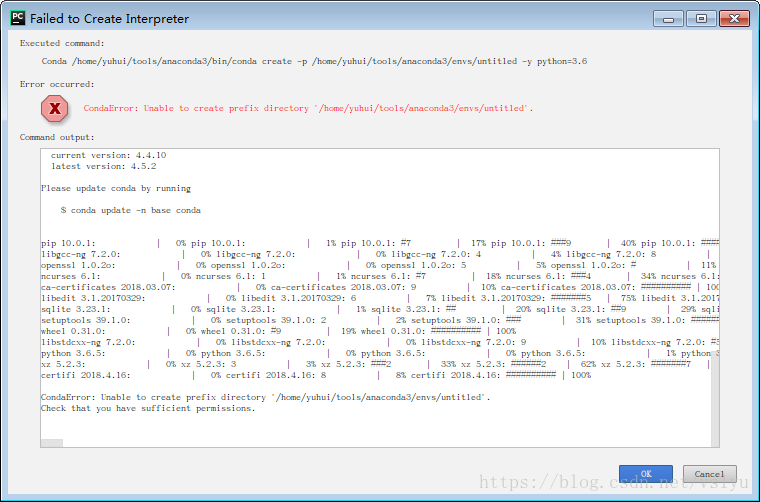Close the Failed to Create Interpreter dialog

[x=734, y=19]
